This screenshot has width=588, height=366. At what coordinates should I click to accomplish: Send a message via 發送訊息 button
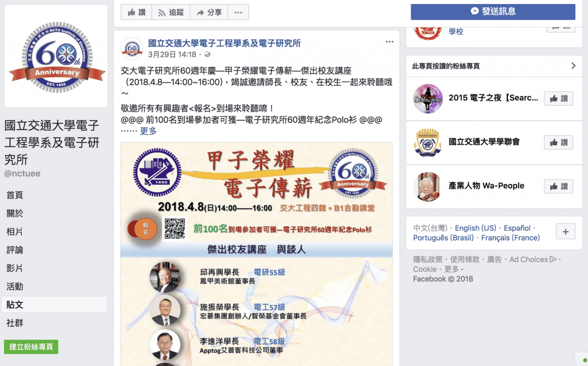(493, 11)
